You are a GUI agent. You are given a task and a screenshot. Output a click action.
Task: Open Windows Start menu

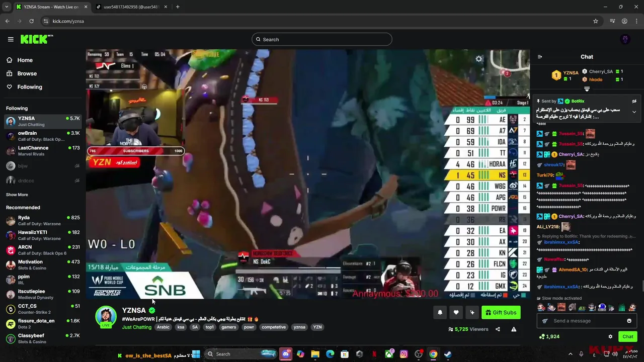click(x=196, y=354)
